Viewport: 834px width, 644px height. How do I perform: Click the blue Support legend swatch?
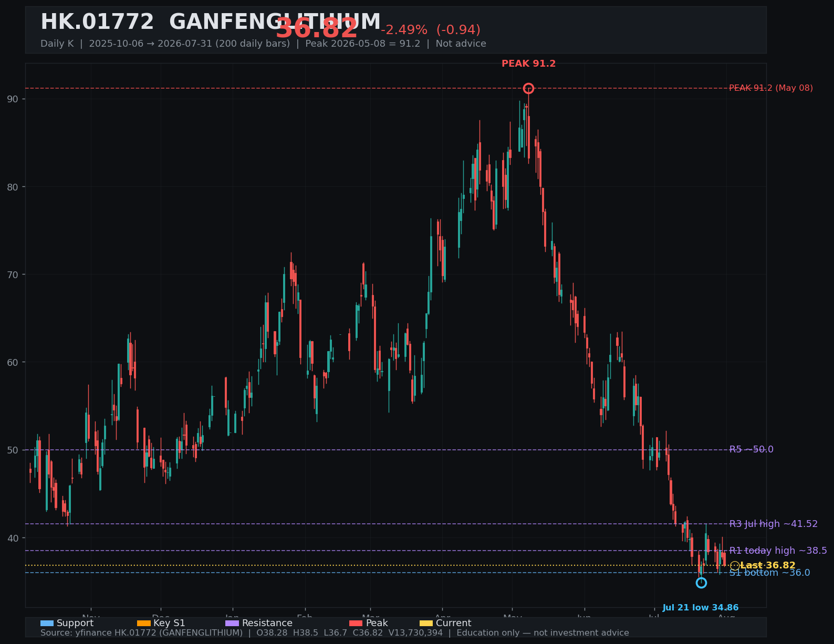(x=47, y=624)
